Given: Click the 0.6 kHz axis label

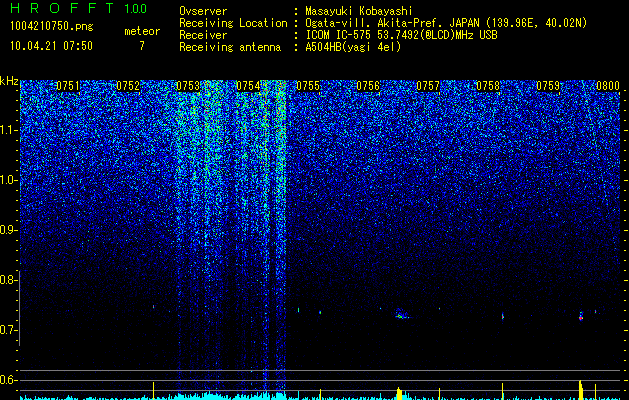Looking at the screenshot, I should tap(9, 380).
